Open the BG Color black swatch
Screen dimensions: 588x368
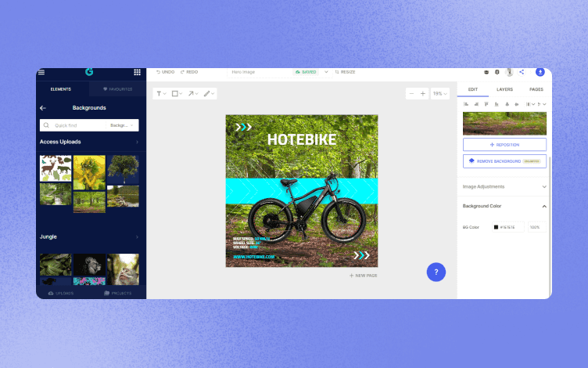(496, 227)
